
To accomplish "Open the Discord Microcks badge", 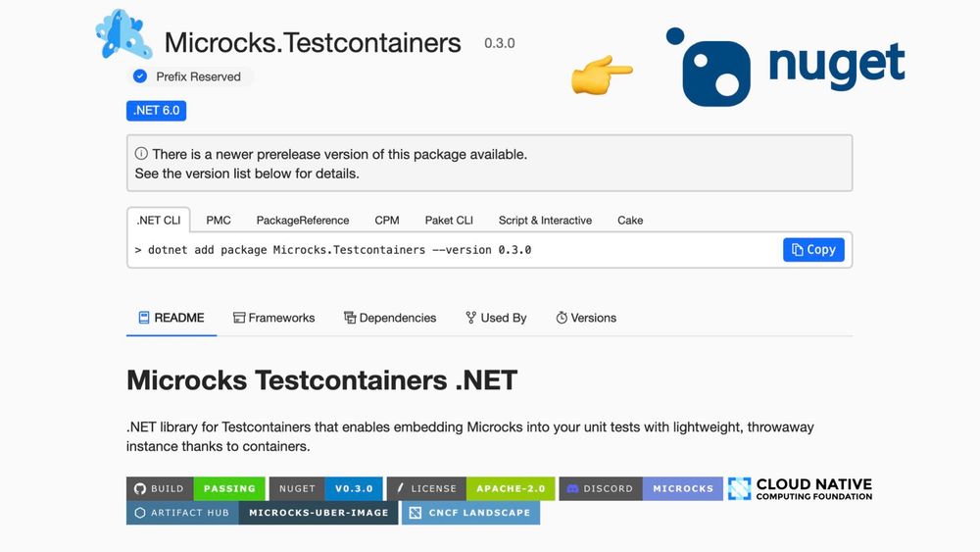I will point(641,488).
